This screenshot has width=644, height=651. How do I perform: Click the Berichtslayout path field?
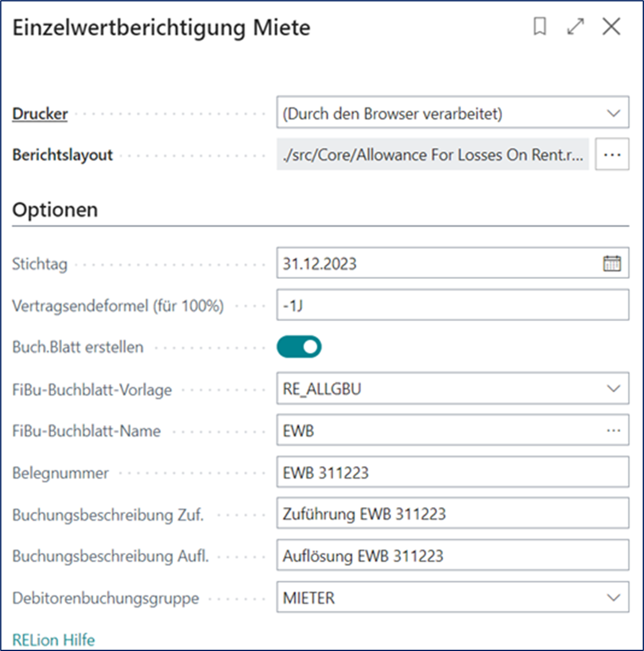[432, 154]
